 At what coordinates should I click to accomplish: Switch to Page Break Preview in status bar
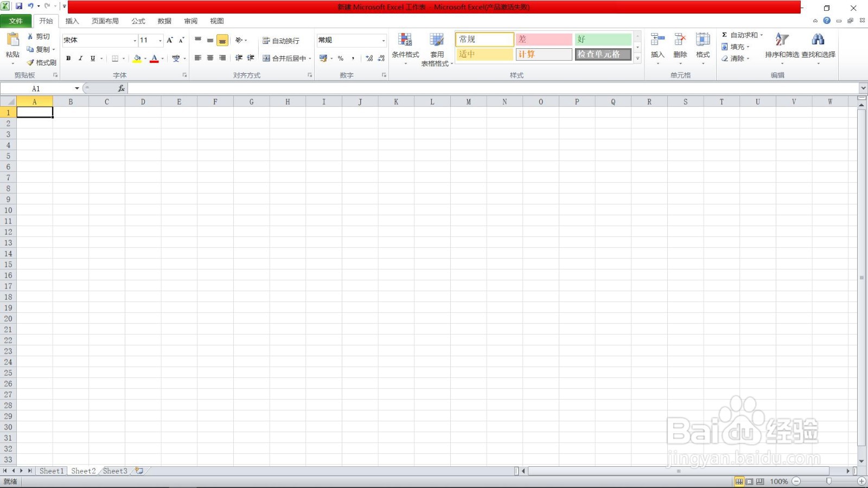[760, 481]
